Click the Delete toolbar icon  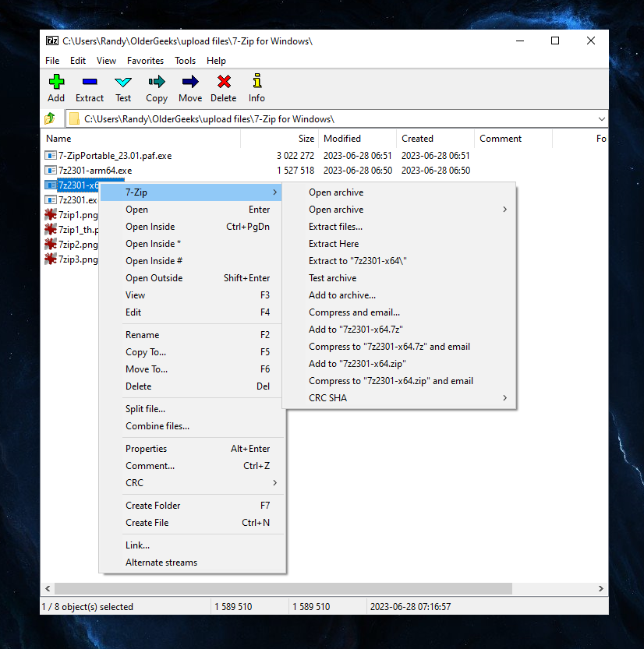pos(224,82)
